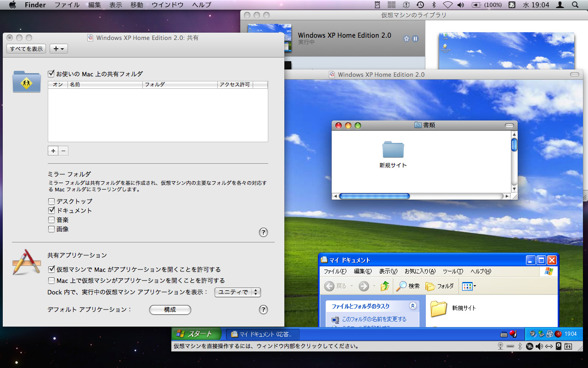This screenshot has width=588, height=368.
Task: Click the 構成 button for default applications
Action: 170,310
